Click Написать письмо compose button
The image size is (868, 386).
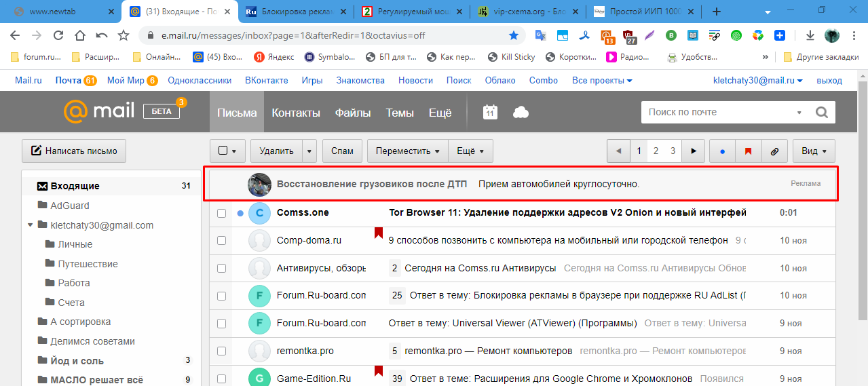coord(74,151)
